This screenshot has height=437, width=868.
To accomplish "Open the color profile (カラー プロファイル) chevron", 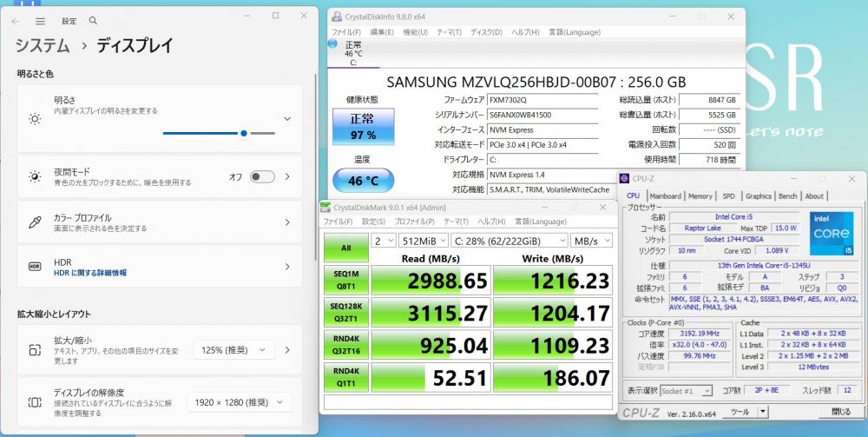I will [287, 222].
